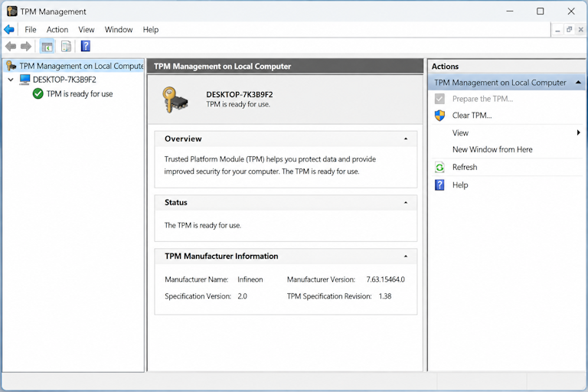Click the Status section heading
This screenshot has height=392, width=588.
176,203
